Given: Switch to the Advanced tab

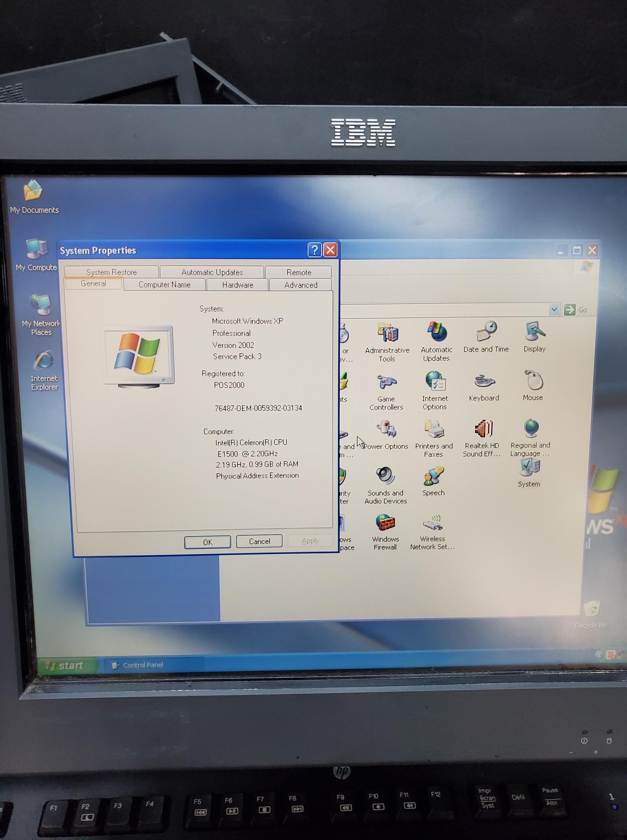Looking at the screenshot, I should [x=301, y=285].
